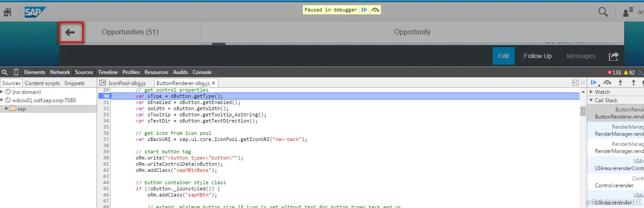Click the Edit button
This screenshot has width=644, height=208.
(x=504, y=56)
